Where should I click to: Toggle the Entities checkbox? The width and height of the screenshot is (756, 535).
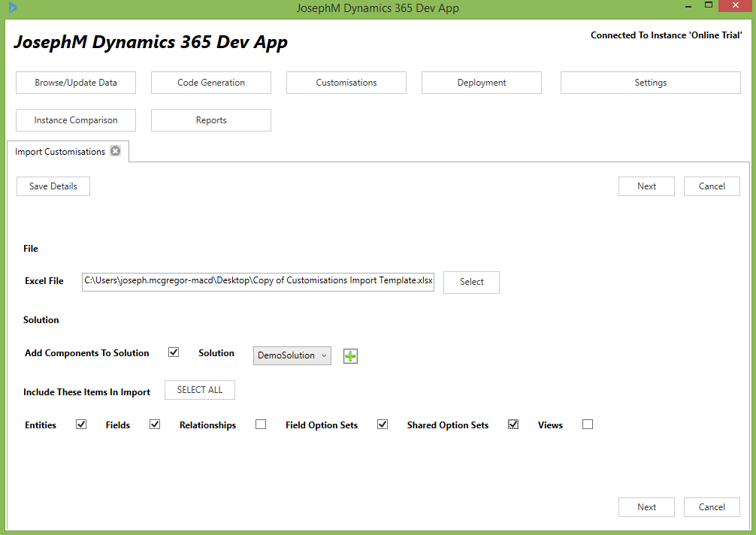tap(81, 425)
